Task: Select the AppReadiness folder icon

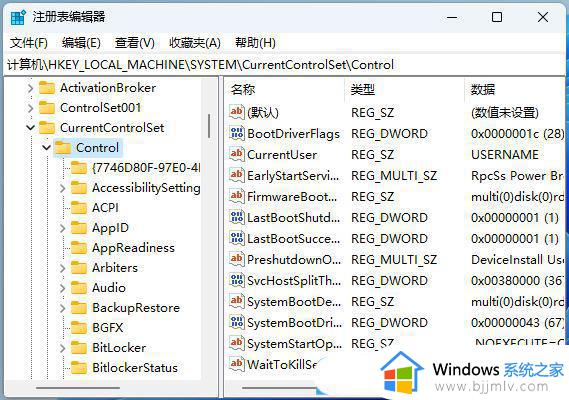Action: point(79,248)
